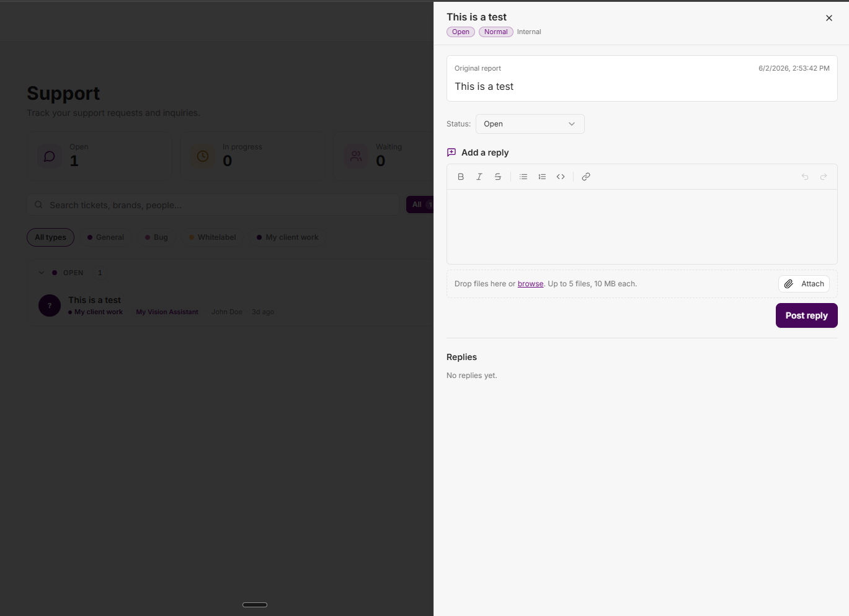Toggle italic formatting in reply editor
Viewport: 849px width, 616px height.
point(479,177)
